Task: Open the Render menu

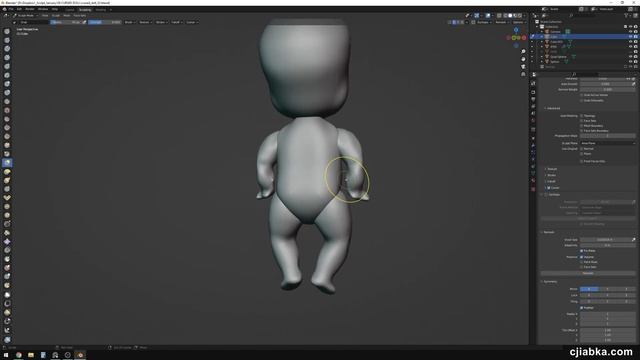Action: tap(30, 9)
